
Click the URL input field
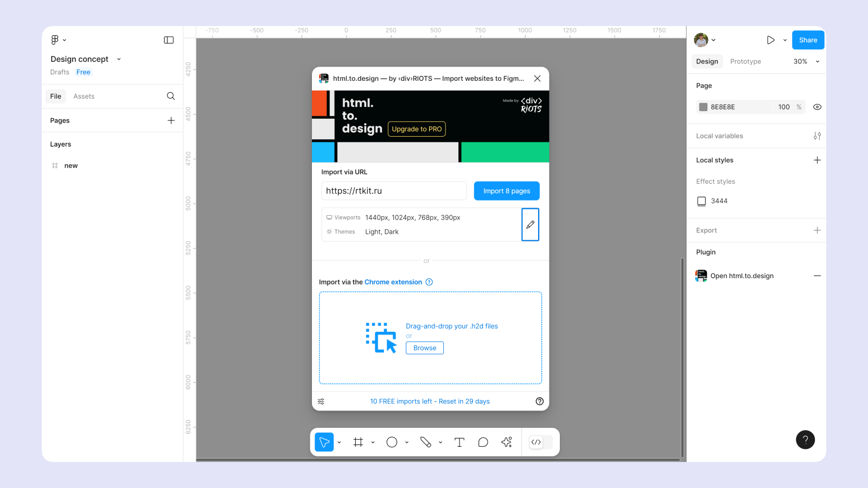(394, 191)
